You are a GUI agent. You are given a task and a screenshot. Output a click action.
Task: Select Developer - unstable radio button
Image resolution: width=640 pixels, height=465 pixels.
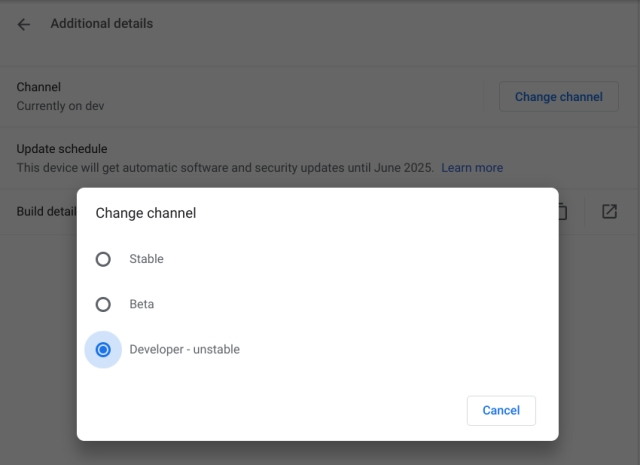103,349
